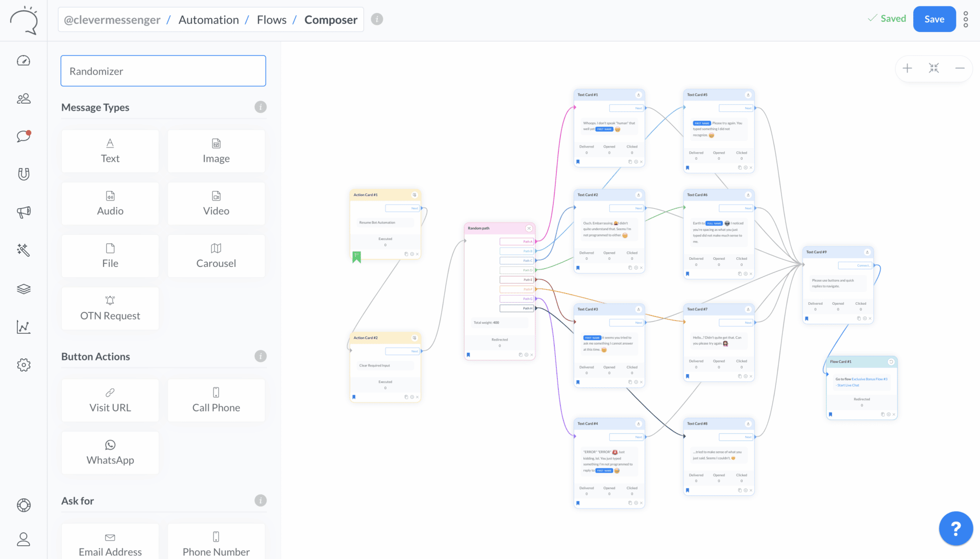
Task: Show info for Ask for section
Action: point(260,501)
